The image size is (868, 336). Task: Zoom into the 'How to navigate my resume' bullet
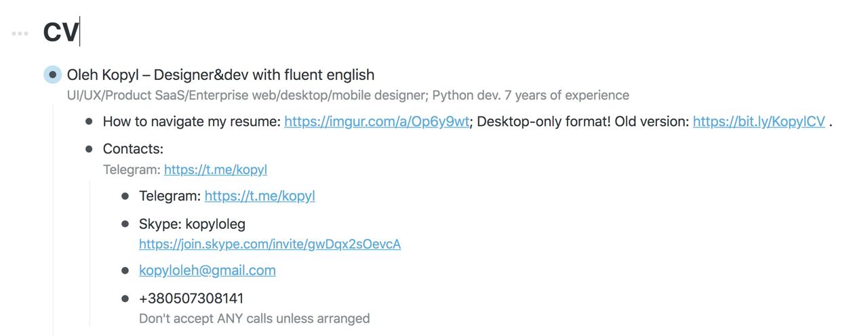point(89,122)
